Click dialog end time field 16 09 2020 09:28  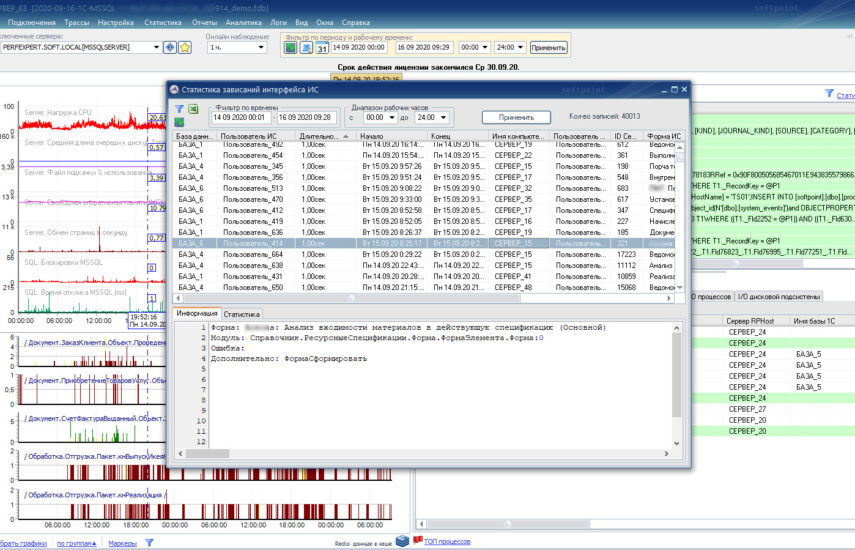(x=306, y=117)
